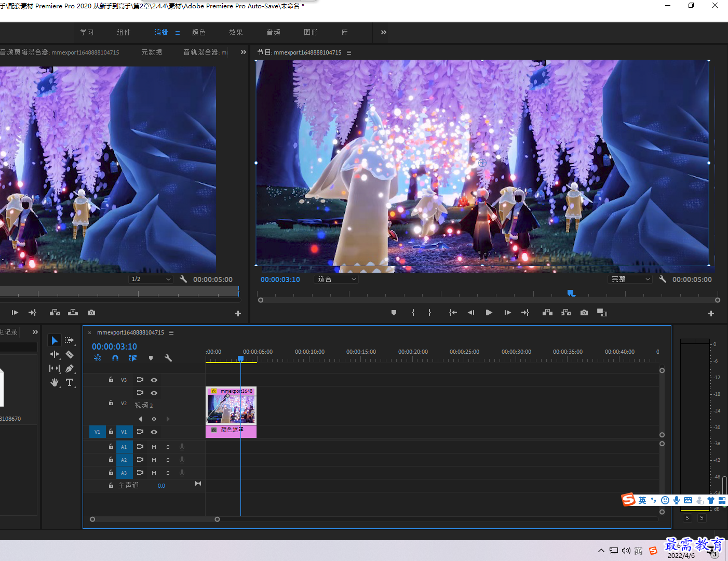The width and height of the screenshot is (728, 561).
Task: Hide track V3 with eye icon
Action: 154,380
